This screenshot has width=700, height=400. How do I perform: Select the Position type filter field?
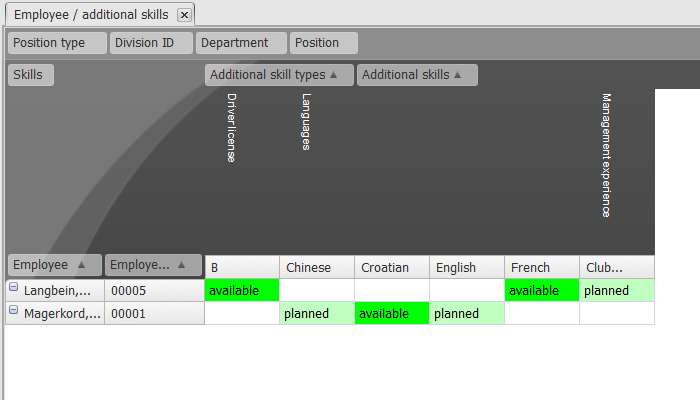click(57, 43)
